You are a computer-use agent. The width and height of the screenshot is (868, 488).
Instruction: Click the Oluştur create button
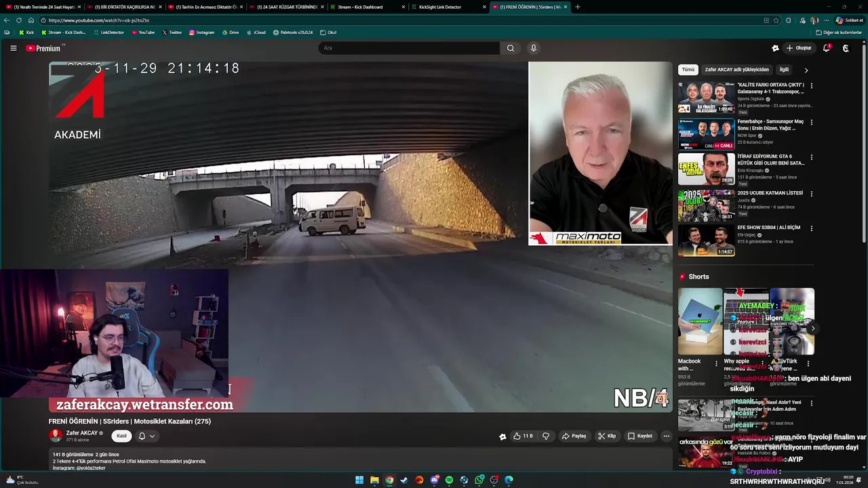click(x=799, y=48)
